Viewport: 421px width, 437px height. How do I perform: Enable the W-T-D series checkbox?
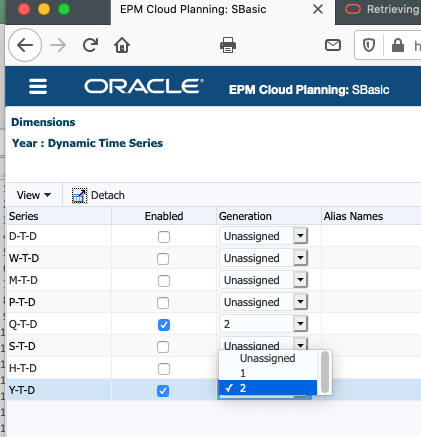point(163,259)
